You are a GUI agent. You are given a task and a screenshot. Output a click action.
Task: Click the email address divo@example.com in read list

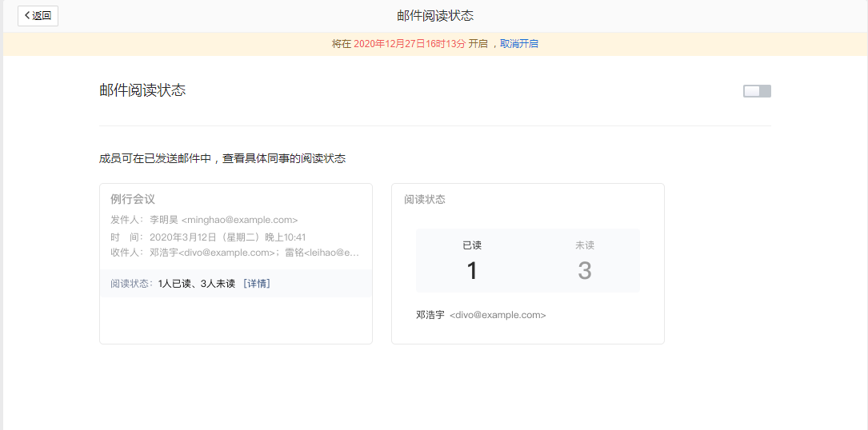[498, 315]
